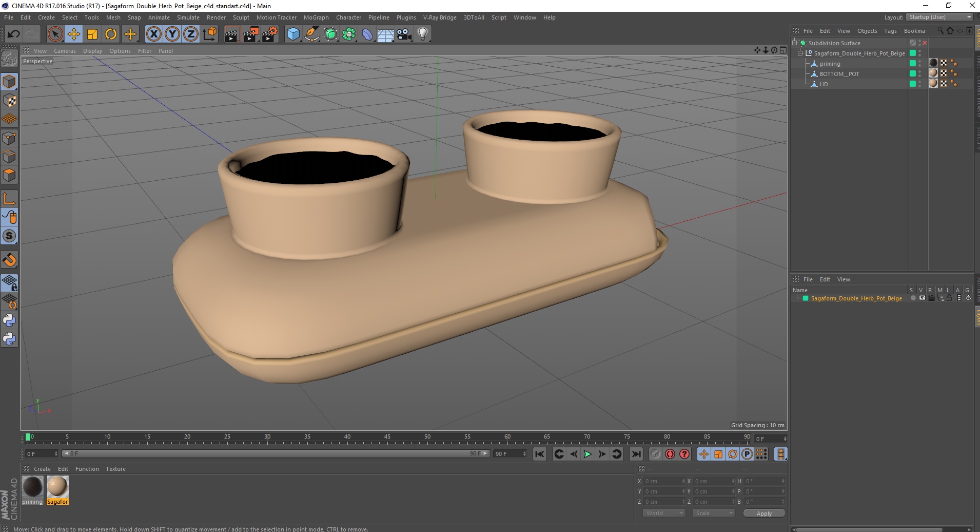Toggle the viewport maximize icon

[x=783, y=50]
